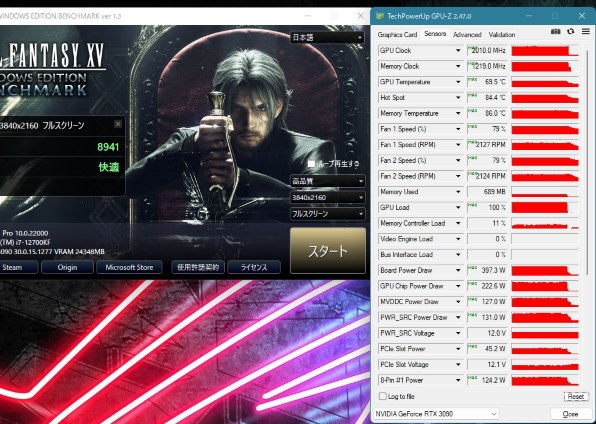Viewport: 596px width, 424px height.
Task: Click the ライセンス license button
Action: click(x=254, y=267)
